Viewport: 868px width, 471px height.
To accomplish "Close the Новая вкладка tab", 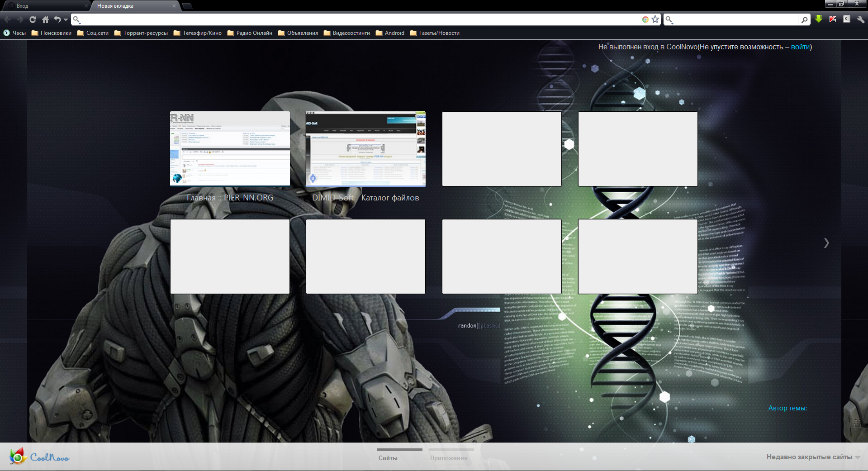I will [x=174, y=6].
